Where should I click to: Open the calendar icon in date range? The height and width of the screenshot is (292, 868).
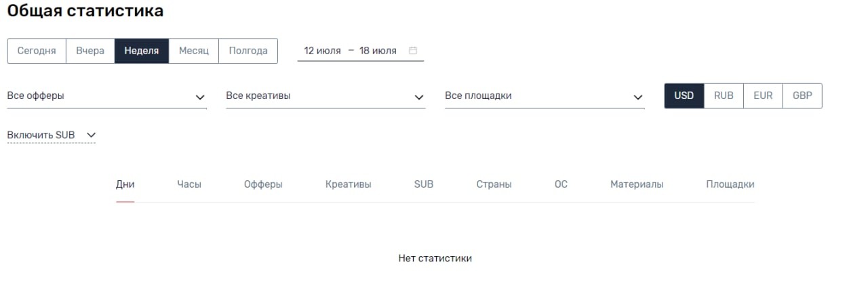[413, 51]
